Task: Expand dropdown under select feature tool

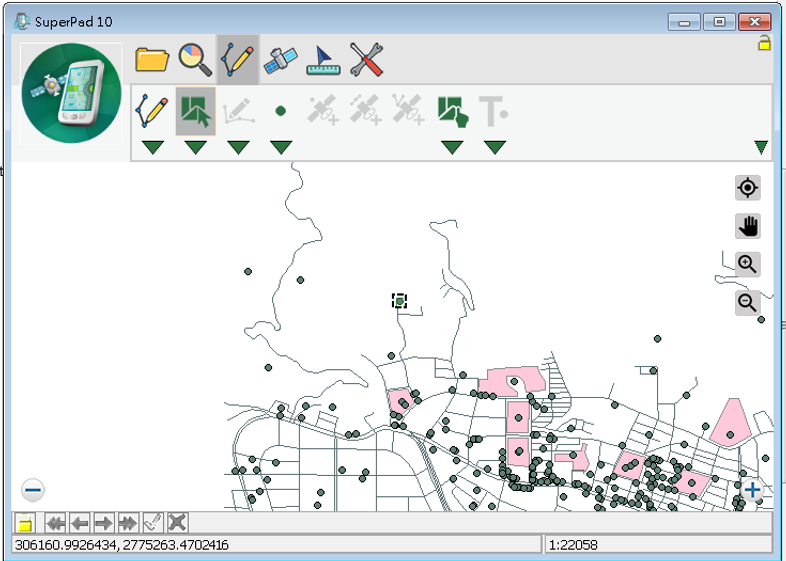Action: pos(195,147)
